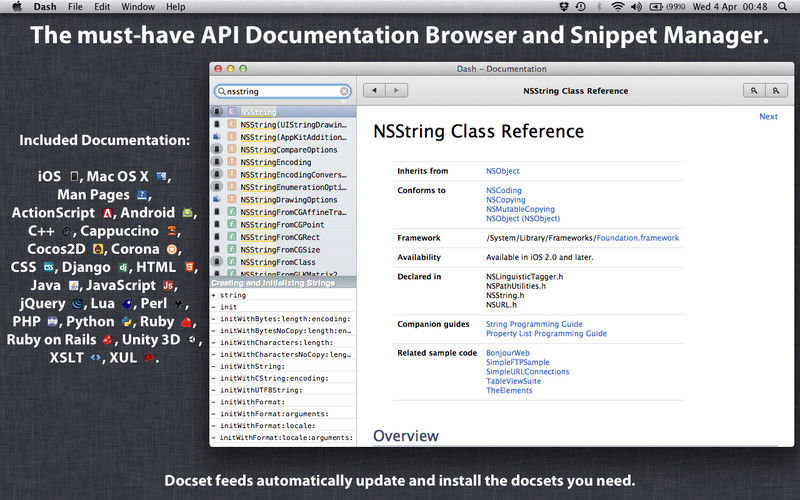This screenshot has height=500, width=800.
Task: Select the NSStringCompareOptions result
Action: tap(283, 149)
